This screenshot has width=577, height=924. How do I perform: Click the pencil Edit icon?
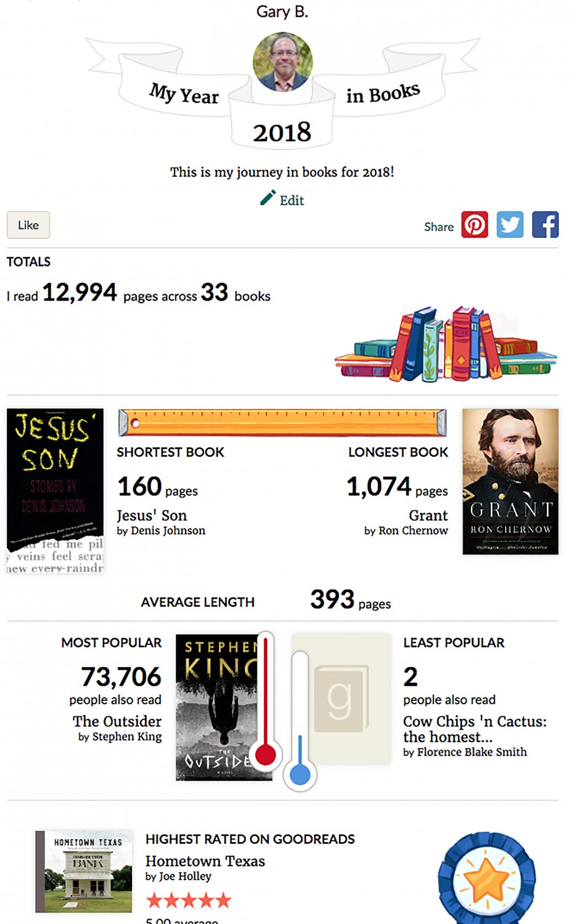268,198
